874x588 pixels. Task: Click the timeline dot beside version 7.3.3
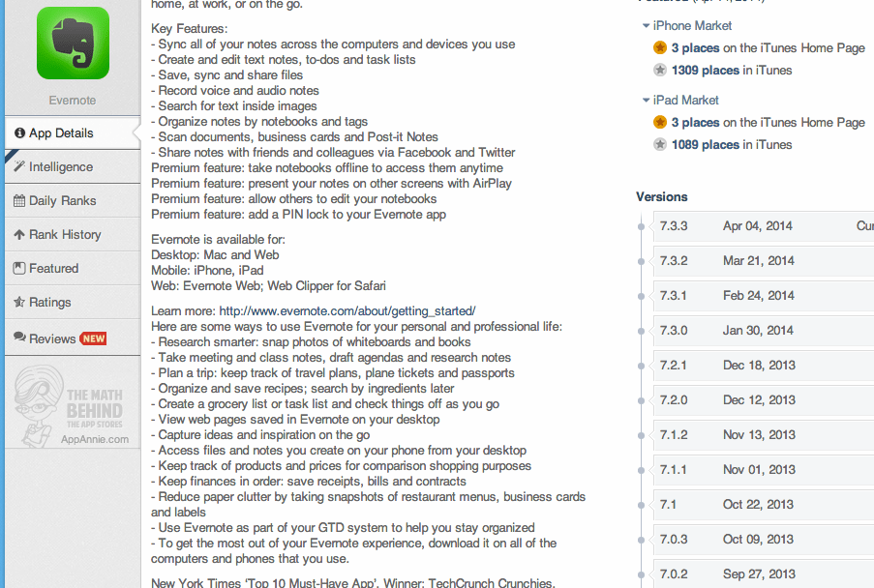(641, 226)
